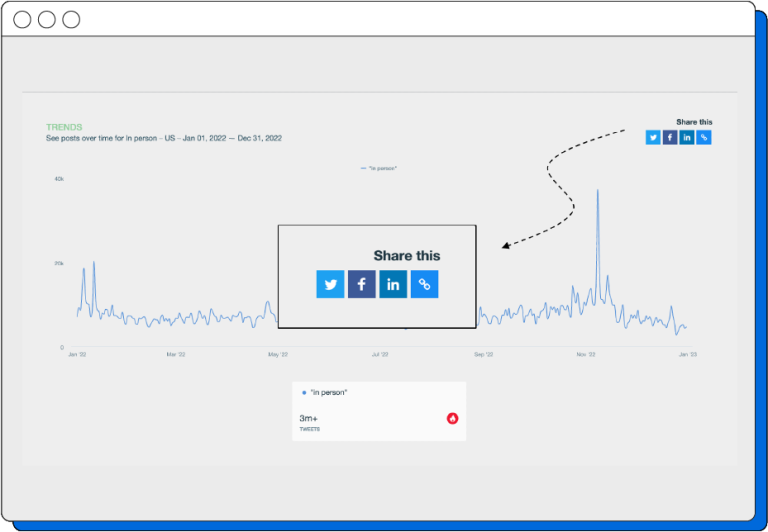768x532 pixels.
Task: Share to Facebook using the small top-right icon
Action: [x=670, y=137]
